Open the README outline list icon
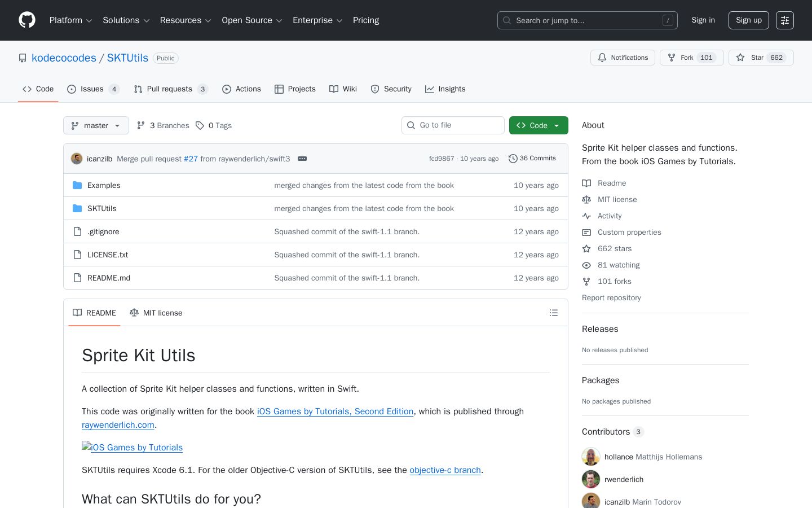 [x=554, y=313]
